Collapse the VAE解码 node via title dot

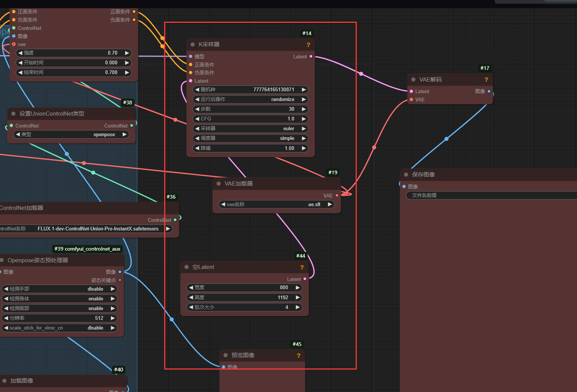point(413,80)
